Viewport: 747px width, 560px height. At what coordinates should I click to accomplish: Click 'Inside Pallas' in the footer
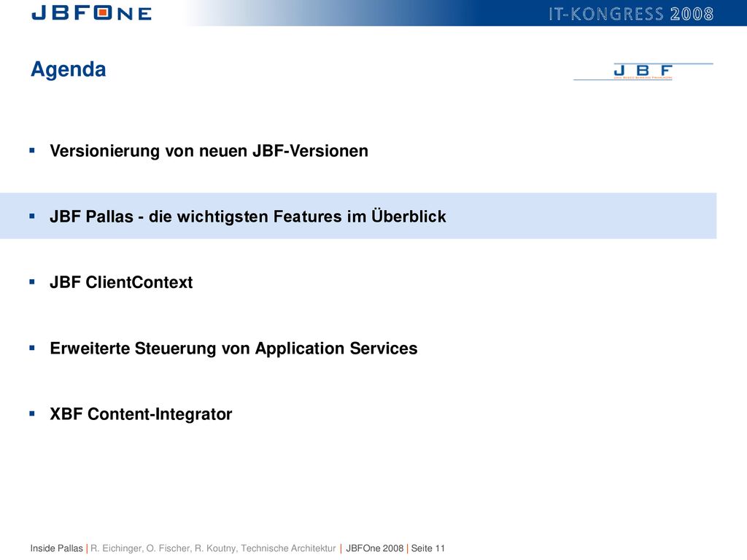(56, 548)
